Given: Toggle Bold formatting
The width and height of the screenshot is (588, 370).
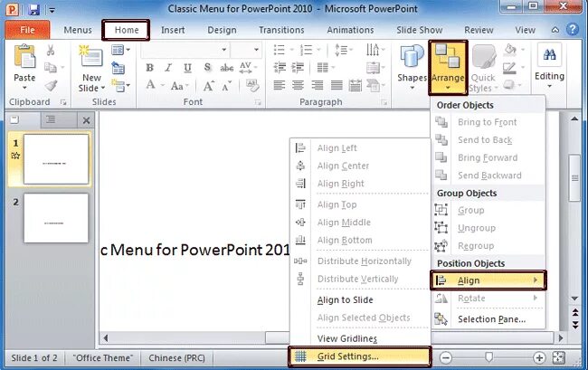Looking at the screenshot, I should (x=149, y=68).
